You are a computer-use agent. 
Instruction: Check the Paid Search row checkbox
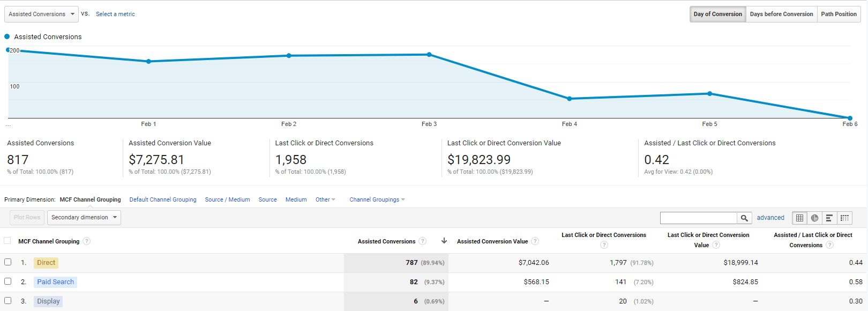pyautogui.click(x=8, y=282)
